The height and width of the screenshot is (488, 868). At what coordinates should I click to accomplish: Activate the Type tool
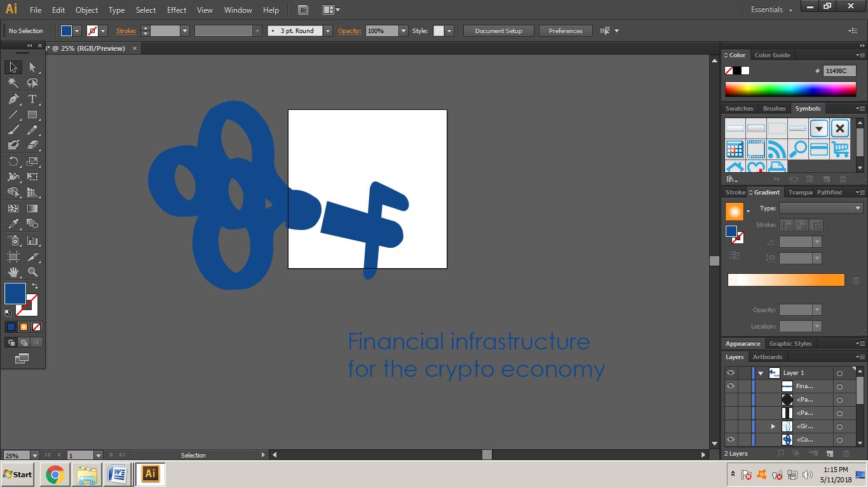[x=32, y=99]
